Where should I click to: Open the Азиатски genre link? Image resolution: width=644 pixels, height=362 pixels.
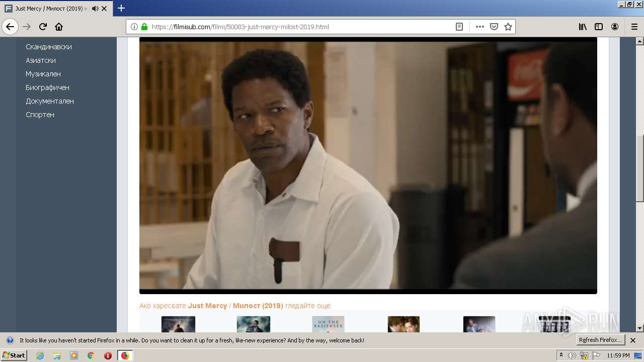(x=41, y=60)
